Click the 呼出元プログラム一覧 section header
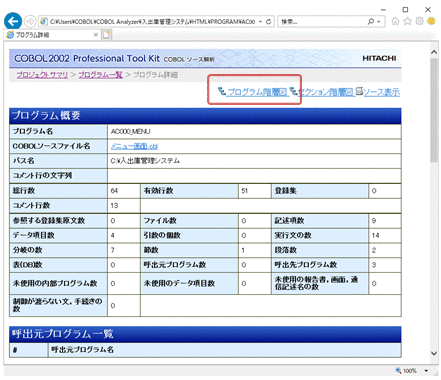 [205, 334]
